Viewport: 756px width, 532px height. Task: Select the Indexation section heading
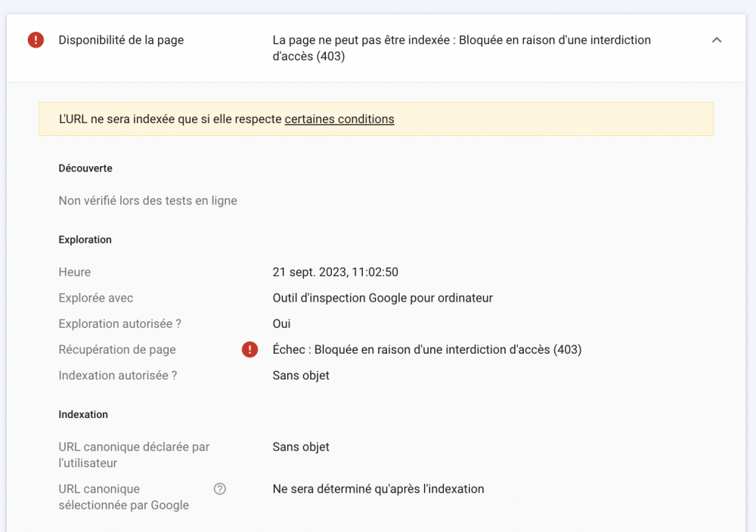click(83, 414)
